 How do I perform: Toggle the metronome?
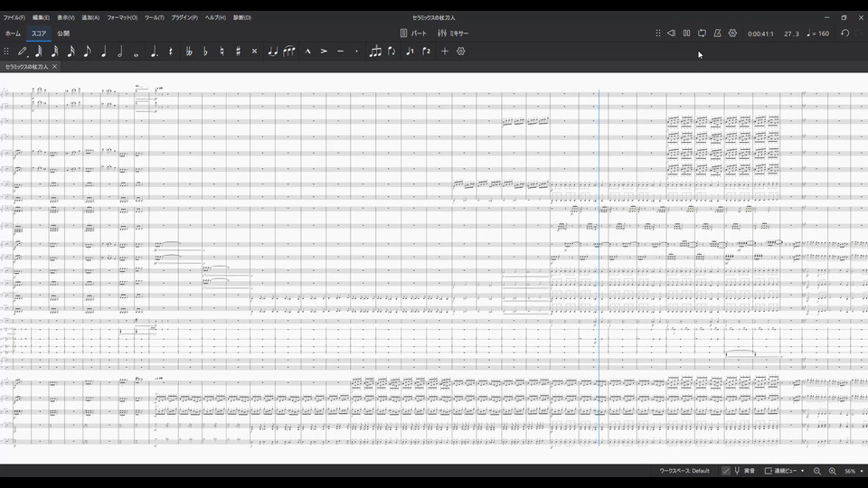[x=717, y=33]
